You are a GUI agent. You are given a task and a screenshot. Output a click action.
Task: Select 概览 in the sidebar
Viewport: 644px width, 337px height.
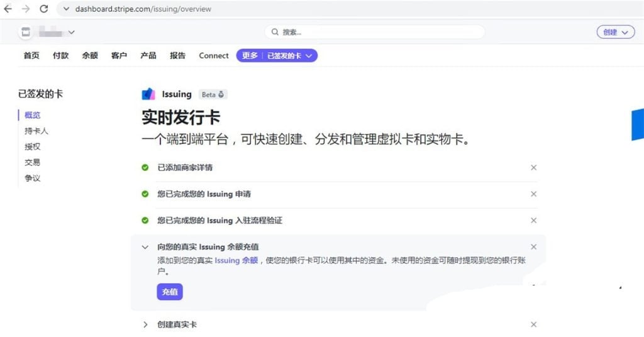[33, 115]
